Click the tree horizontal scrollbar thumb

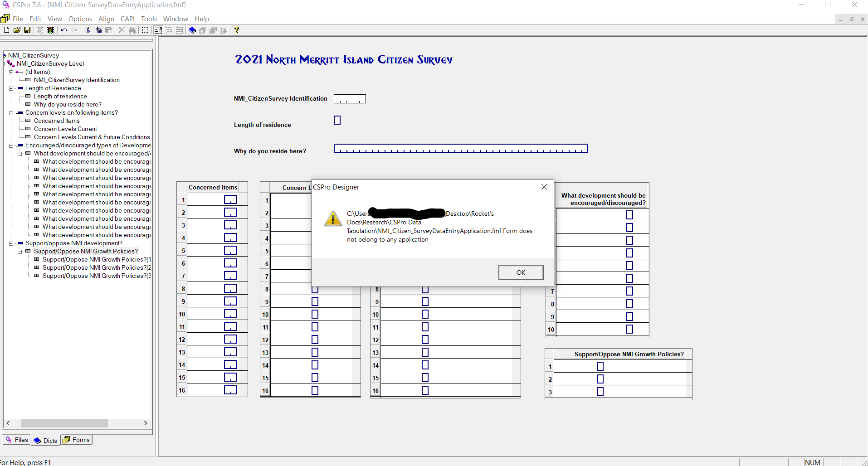[64, 423]
